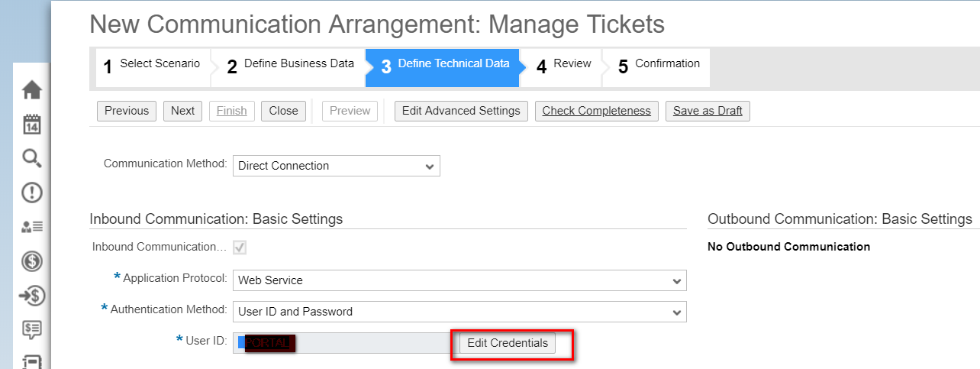Go to the Home icon in sidebar
Screen dimensions: 980x369
pos(32,90)
